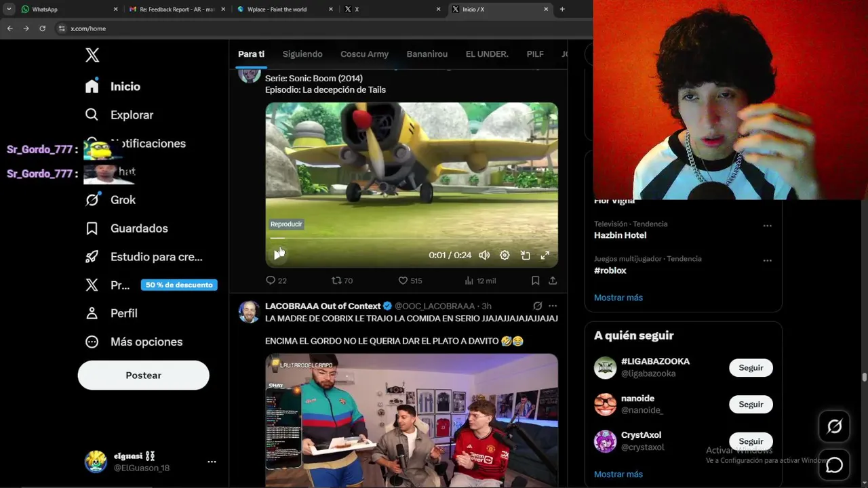The image size is (868, 488).
Task: Switch to Siguiendo tab
Action: click(302, 54)
